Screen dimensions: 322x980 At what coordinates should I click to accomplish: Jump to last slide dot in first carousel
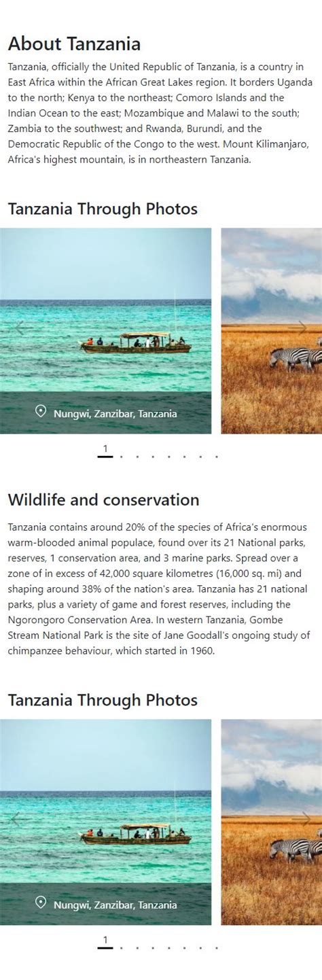[217, 457]
